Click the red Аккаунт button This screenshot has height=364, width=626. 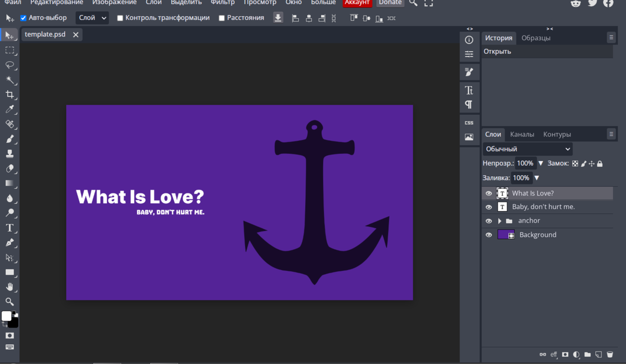tap(357, 3)
